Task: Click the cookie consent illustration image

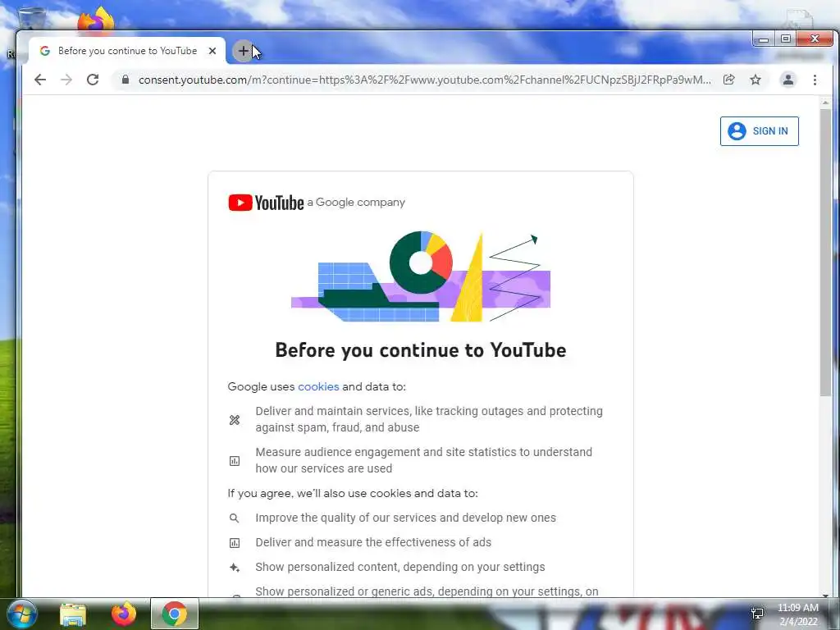Action: (x=421, y=276)
